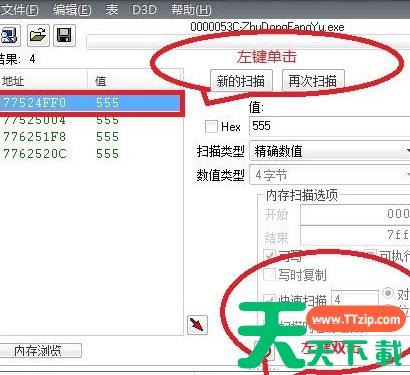410x375 pixels.
Task: Click the 555 value in 776251F8 row
Action: (x=107, y=137)
